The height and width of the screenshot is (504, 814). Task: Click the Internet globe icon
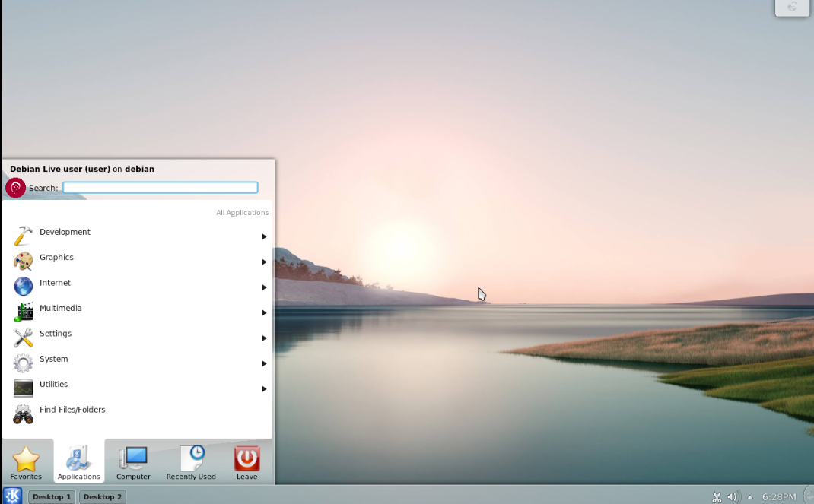point(24,287)
